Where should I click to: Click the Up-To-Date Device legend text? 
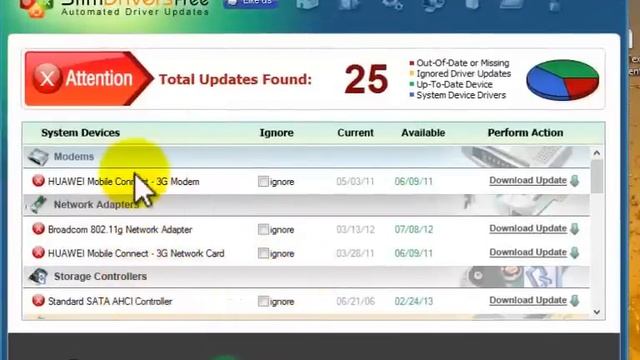[x=454, y=84]
